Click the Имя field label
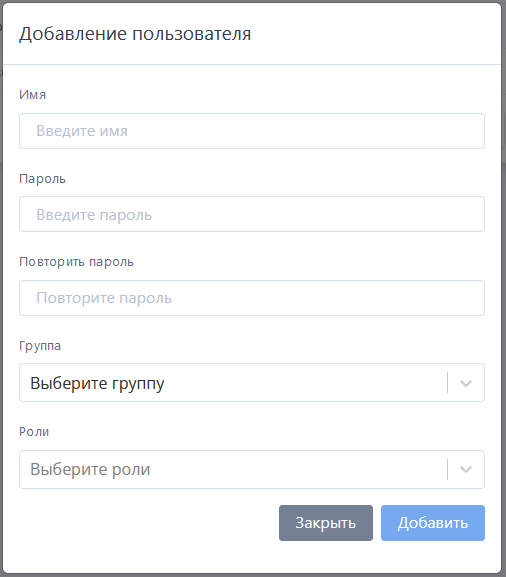 pos(33,95)
